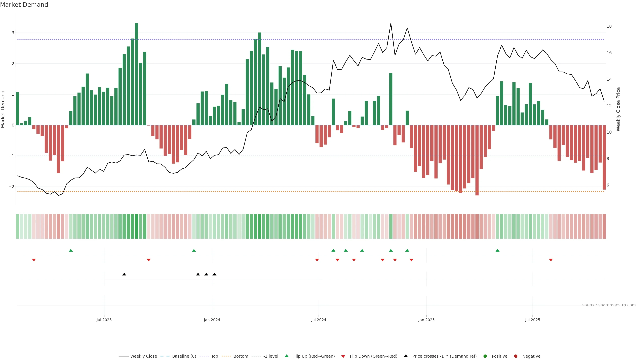
Task: Click the green flip-up marker in 2025
Action: tap(497, 250)
